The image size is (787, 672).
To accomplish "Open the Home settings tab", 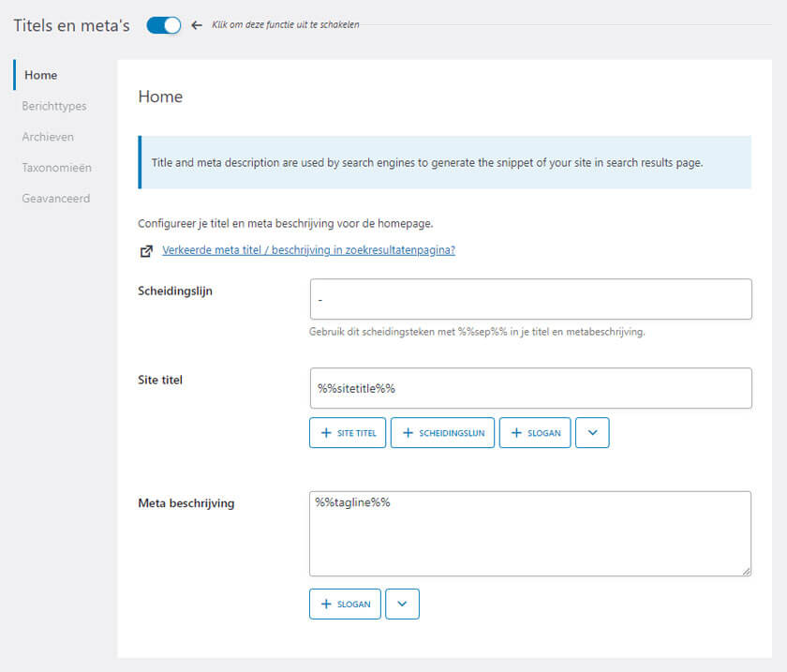I will [x=40, y=75].
